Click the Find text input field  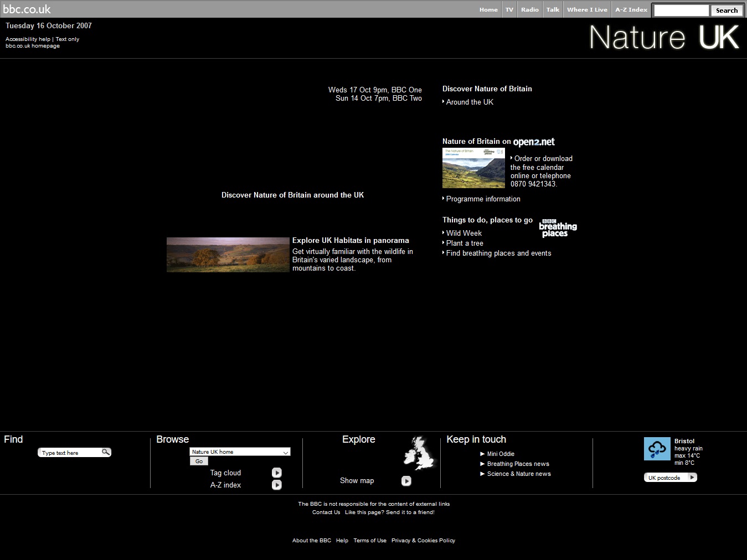point(70,453)
